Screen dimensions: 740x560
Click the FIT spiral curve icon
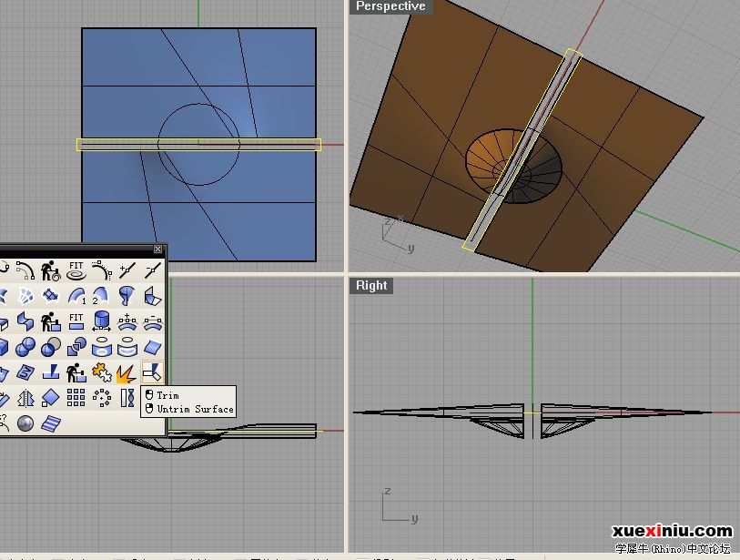[76, 270]
